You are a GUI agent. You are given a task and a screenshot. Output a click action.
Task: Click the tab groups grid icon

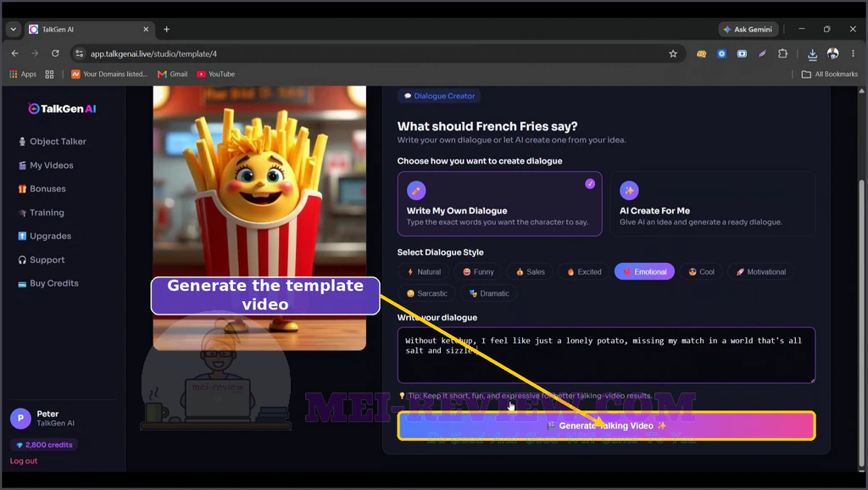[49, 75]
